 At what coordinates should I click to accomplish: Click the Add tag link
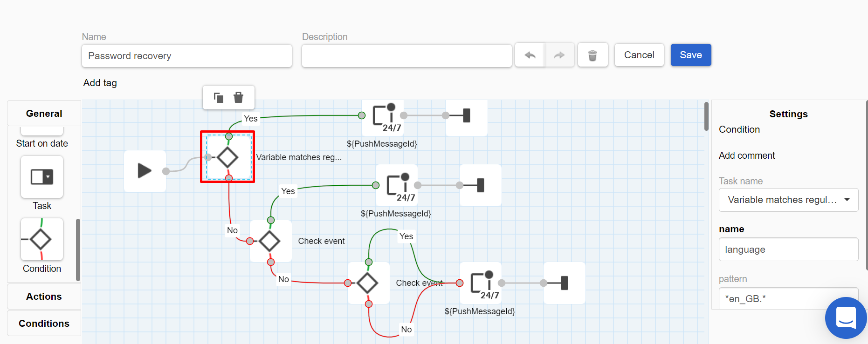coord(100,83)
